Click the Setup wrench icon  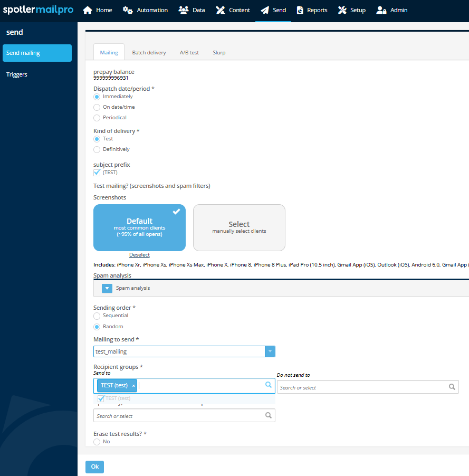pos(342,11)
